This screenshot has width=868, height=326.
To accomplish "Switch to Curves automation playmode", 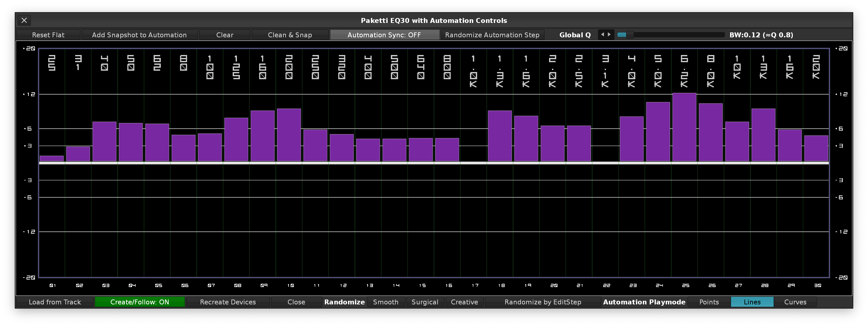I will tap(795, 302).
